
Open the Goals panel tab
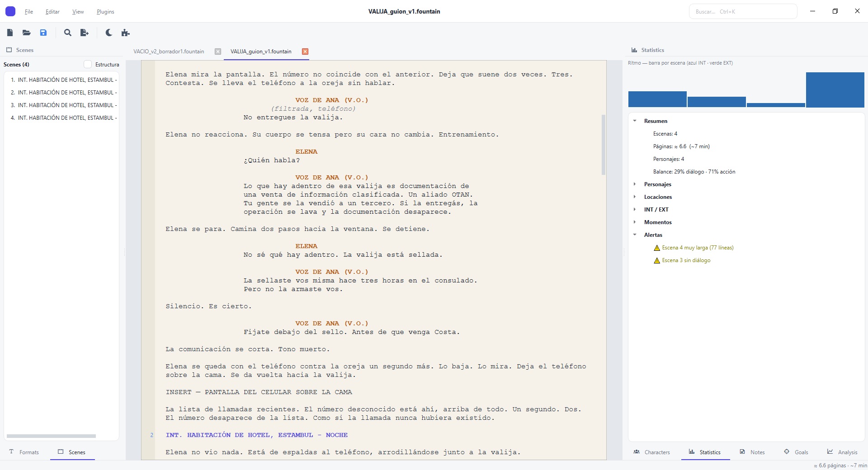pyautogui.click(x=797, y=452)
